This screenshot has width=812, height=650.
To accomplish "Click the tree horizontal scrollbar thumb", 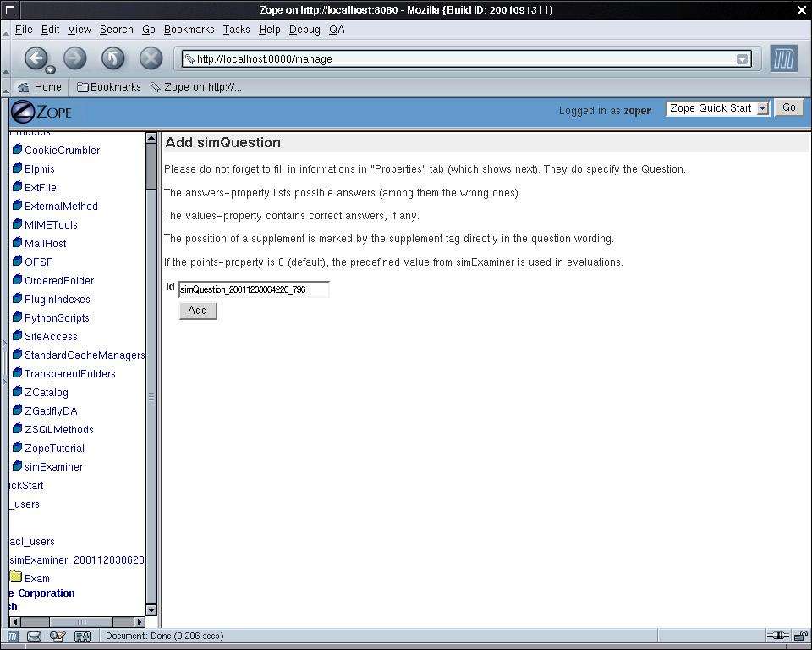I will pyautogui.click(x=81, y=621).
